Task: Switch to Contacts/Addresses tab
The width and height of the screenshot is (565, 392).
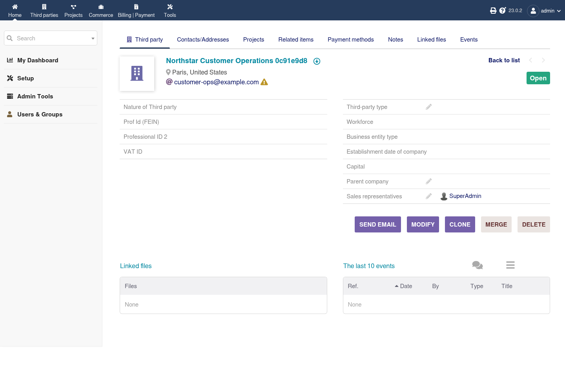Action: [203, 40]
